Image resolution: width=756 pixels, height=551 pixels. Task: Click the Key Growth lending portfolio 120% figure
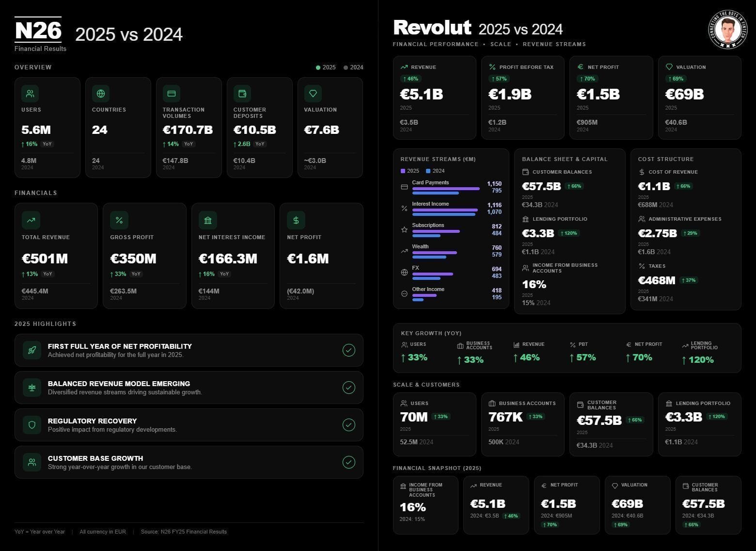click(x=698, y=360)
